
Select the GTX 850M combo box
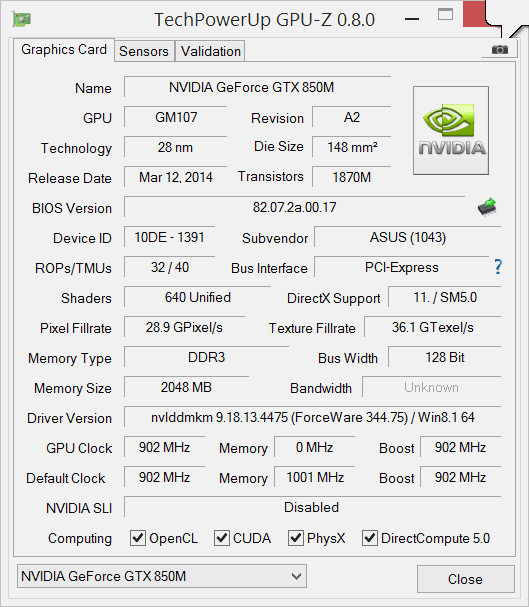(x=162, y=576)
